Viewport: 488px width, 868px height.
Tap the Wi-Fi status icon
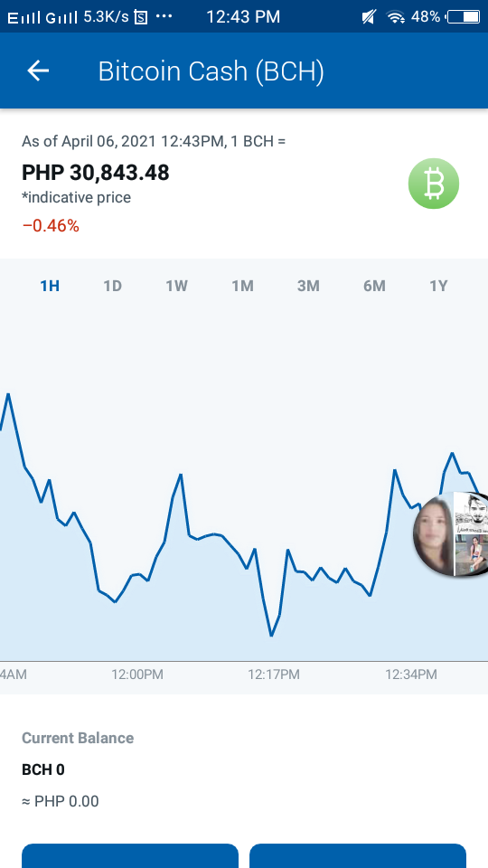(x=395, y=16)
